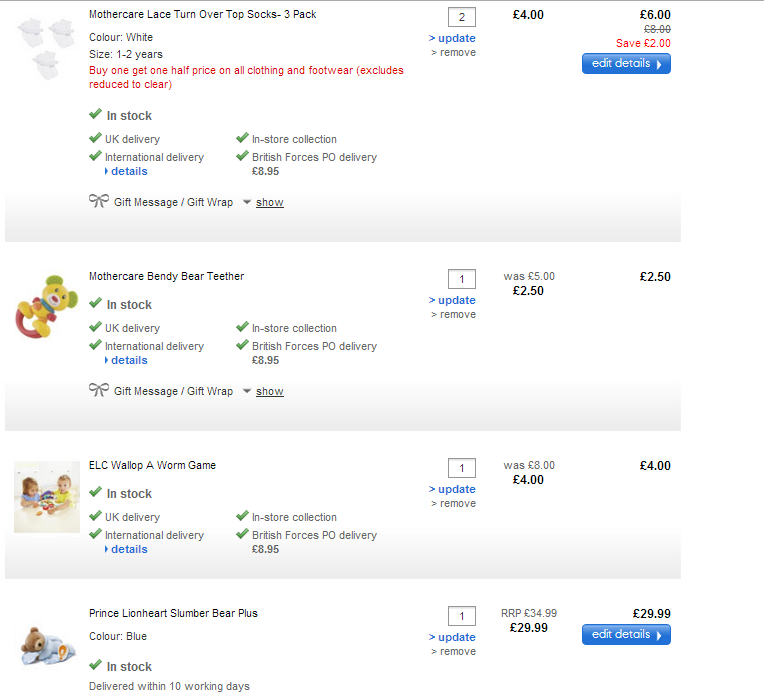Viewport: 764px width, 696px height.
Task: Remove ELC Wallop A Worm Game
Action: click(457, 503)
